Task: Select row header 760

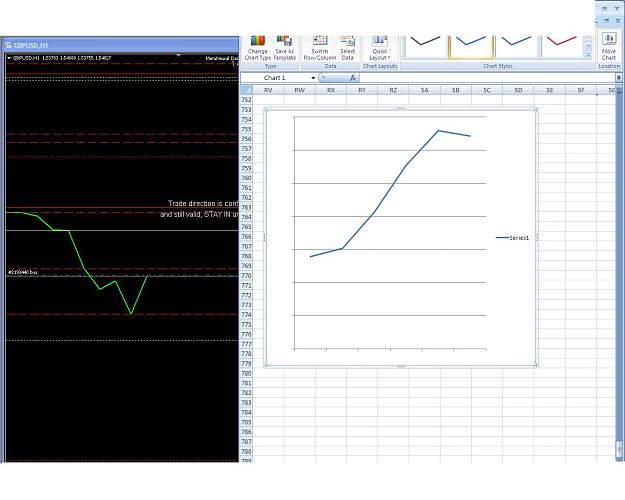Action: coord(246,178)
